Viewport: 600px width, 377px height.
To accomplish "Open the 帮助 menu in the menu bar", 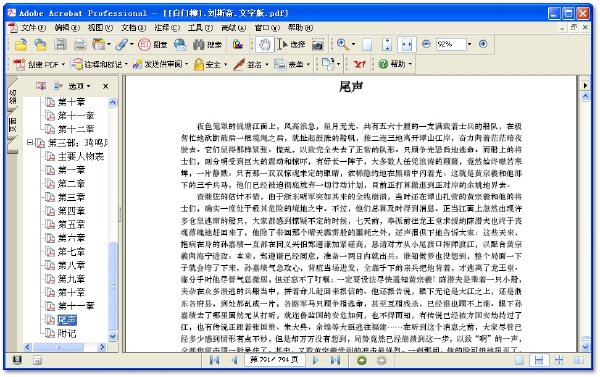I will point(300,28).
